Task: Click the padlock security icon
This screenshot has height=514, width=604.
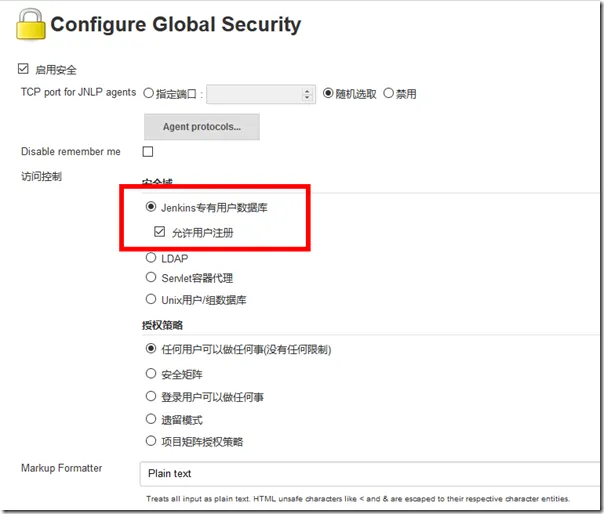Action: pos(30,27)
